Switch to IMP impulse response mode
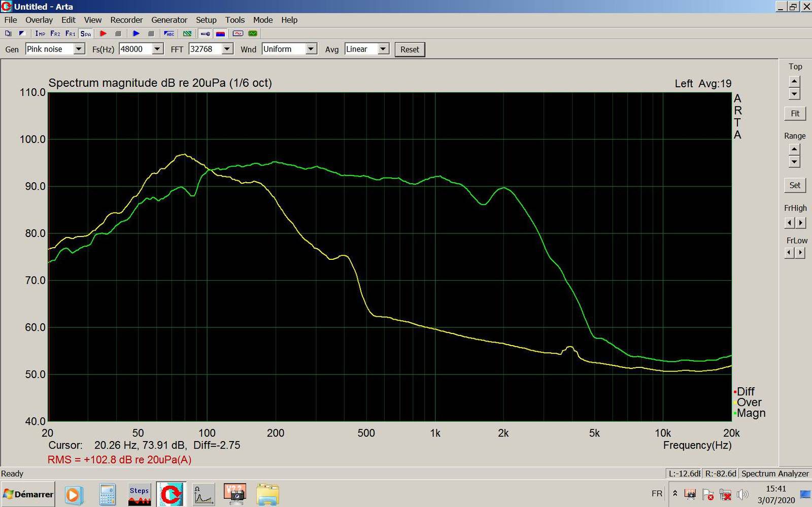Viewport: 812px width, 507px height. click(40, 33)
